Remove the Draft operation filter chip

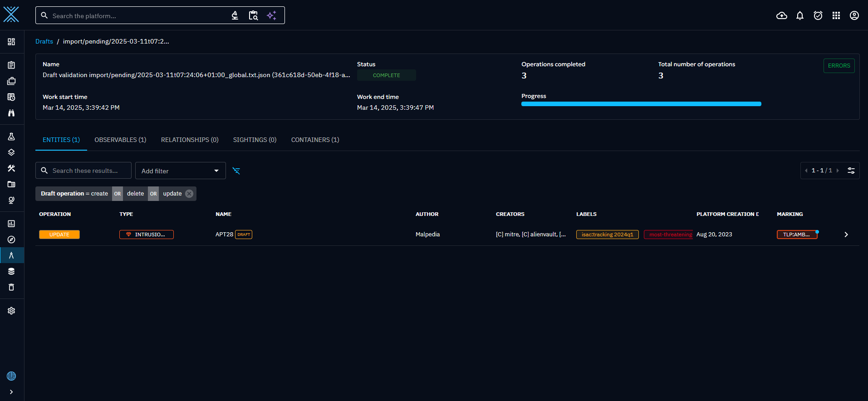[x=189, y=194]
